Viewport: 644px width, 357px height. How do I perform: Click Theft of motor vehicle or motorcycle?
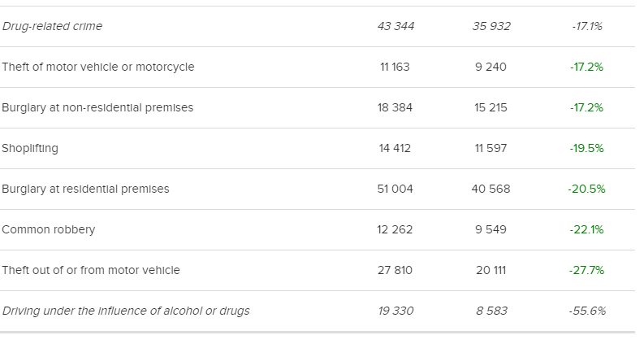coord(98,67)
